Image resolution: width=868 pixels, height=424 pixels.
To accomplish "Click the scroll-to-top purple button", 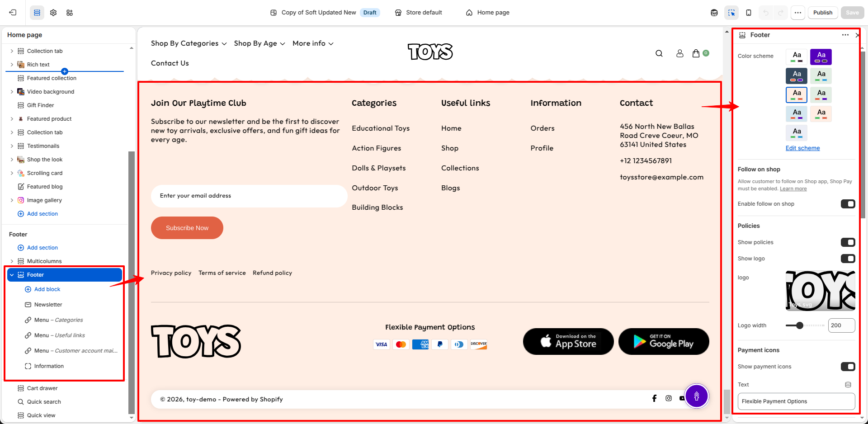I will 697,396.
